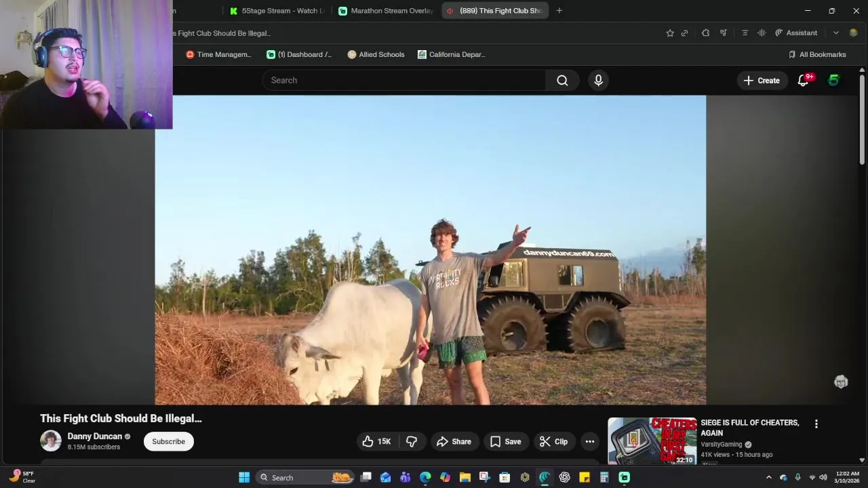
Task: Open the All Bookmarks folder
Action: click(x=817, y=54)
